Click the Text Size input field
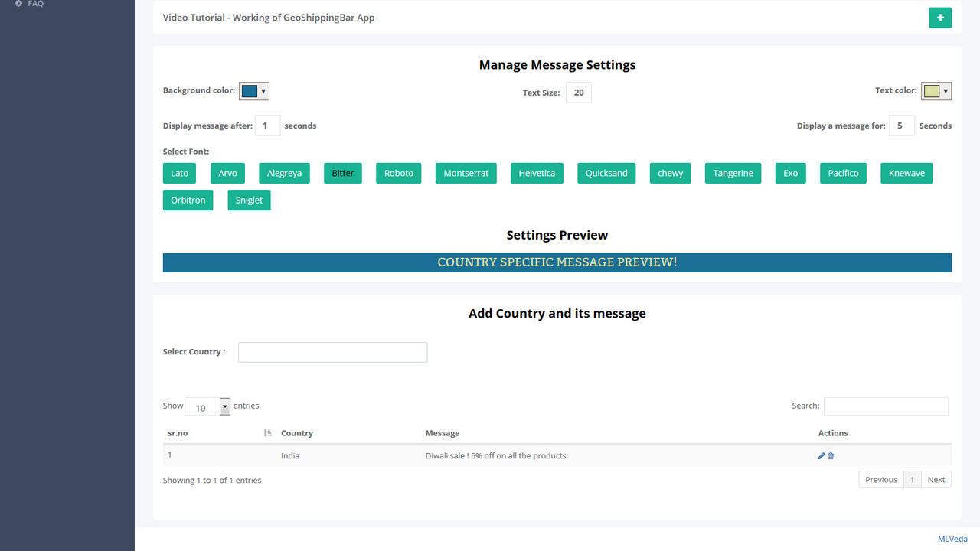 [579, 93]
